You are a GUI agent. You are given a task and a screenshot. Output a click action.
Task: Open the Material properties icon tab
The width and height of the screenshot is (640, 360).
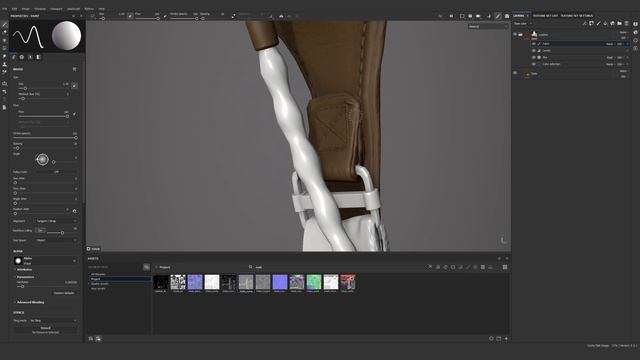click(38, 57)
